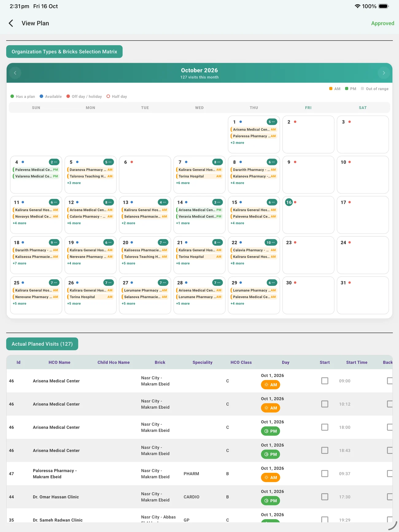
Task: Select the HCO Class column header
Action: click(x=241, y=362)
